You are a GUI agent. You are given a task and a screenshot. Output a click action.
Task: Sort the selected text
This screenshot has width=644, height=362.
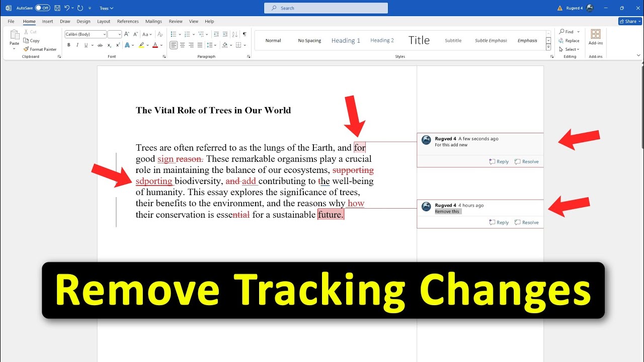click(x=235, y=34)
